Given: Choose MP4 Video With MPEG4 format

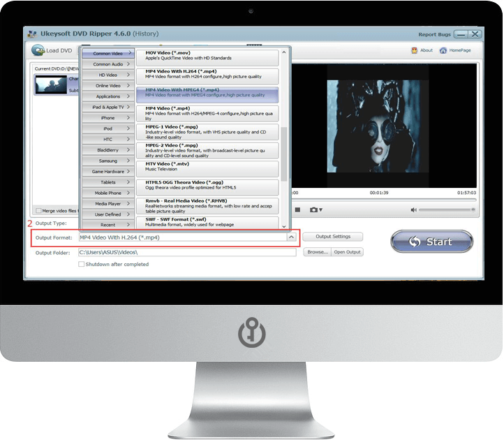Looking at the screenshot, I should coord(207,94).
